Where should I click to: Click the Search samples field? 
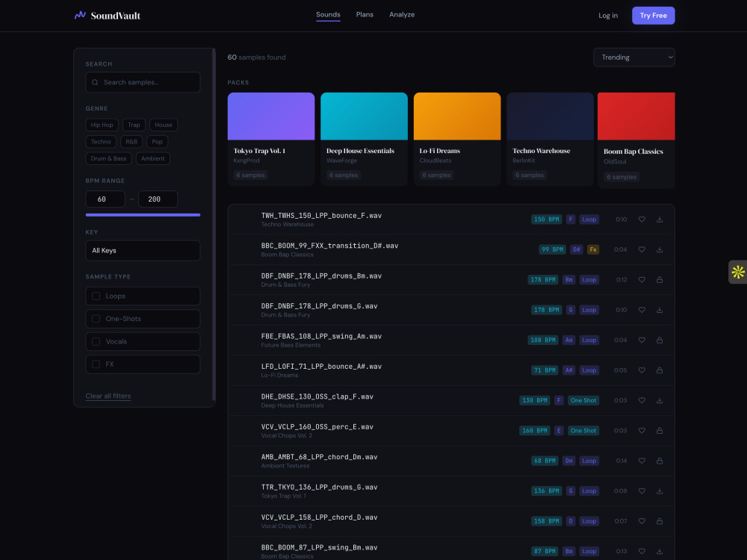click(x=143, y=82)
